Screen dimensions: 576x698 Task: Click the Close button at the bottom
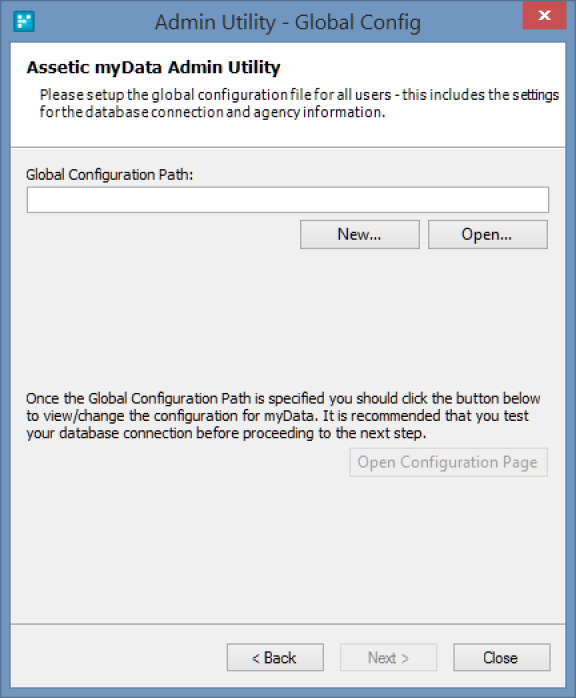click(x=502, y=657)
